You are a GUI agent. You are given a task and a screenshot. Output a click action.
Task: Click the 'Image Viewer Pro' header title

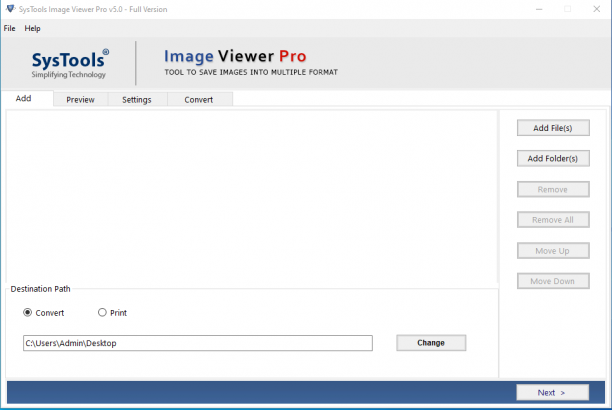pos(235,56)
